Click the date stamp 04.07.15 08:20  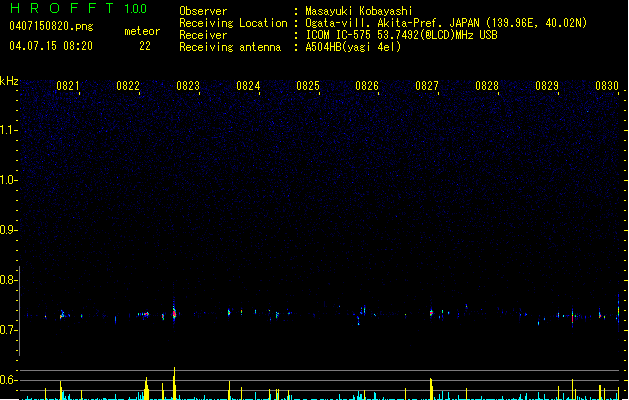(x=51, y=46)
